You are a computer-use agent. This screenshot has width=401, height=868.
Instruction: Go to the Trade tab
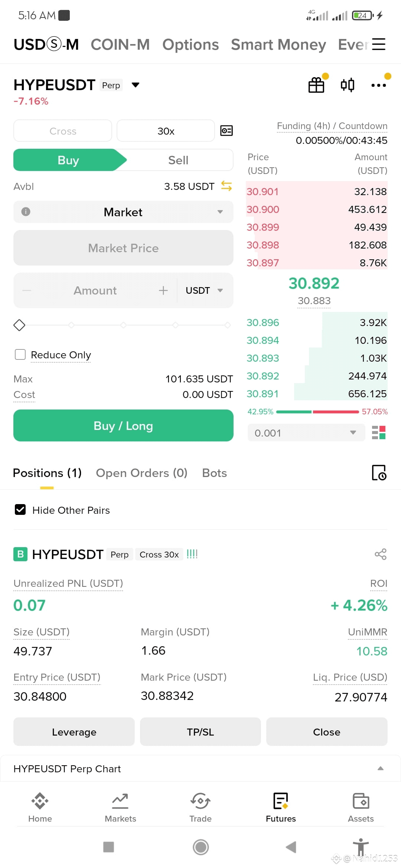point(200,807)
